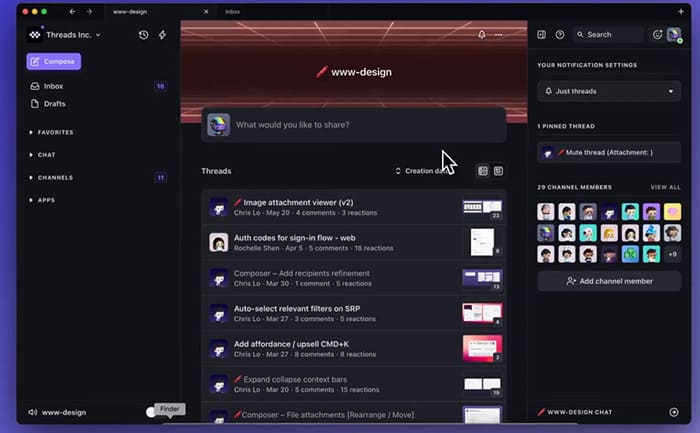Switch to the compact list view toggle
The image size is (700, 433).
point(498,171)
